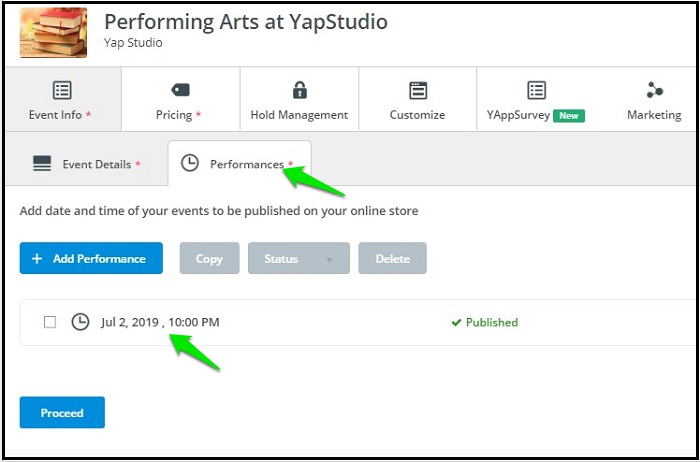Click the Performing Arts at YapStudio title
The image size is (700, 462).
point(246,21)
